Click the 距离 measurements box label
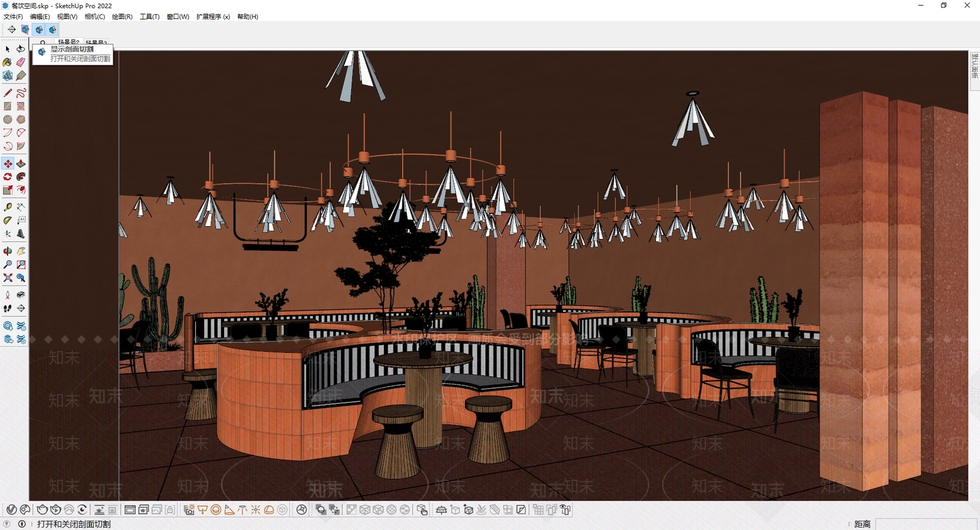Image resolution: width=980 pixels, height=530 pixels. coord(862,524)
